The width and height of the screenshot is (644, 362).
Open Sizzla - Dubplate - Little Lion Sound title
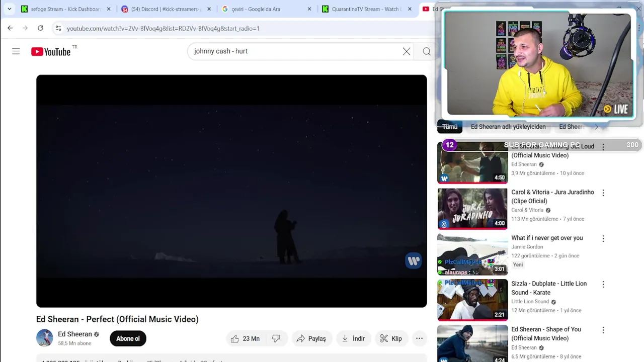(x=549, y=288)
